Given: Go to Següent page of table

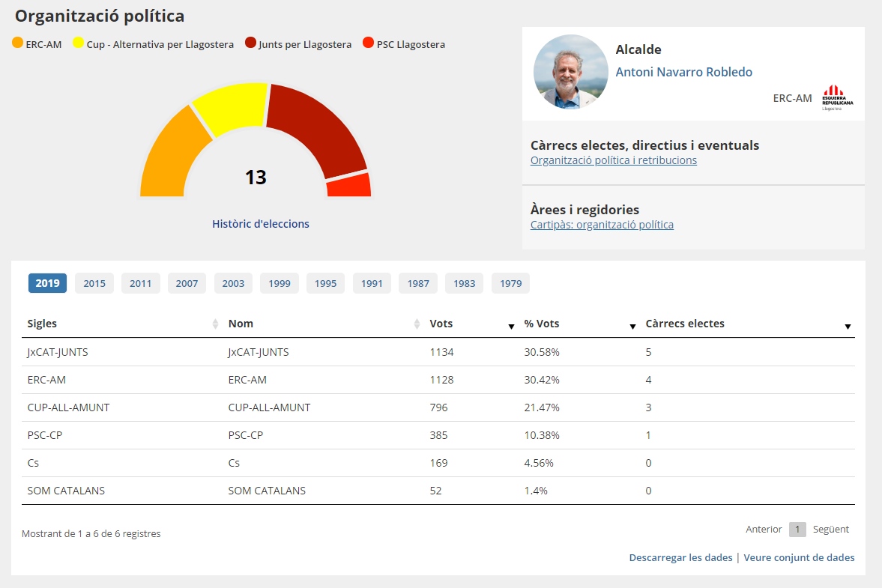Looking at the screenshot, I should click(x=830, y=529).
